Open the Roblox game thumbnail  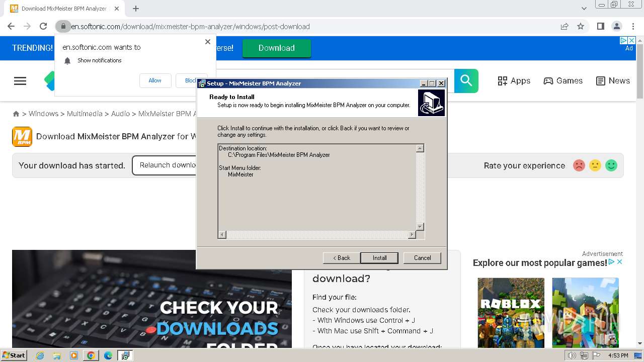click(511, 312)
